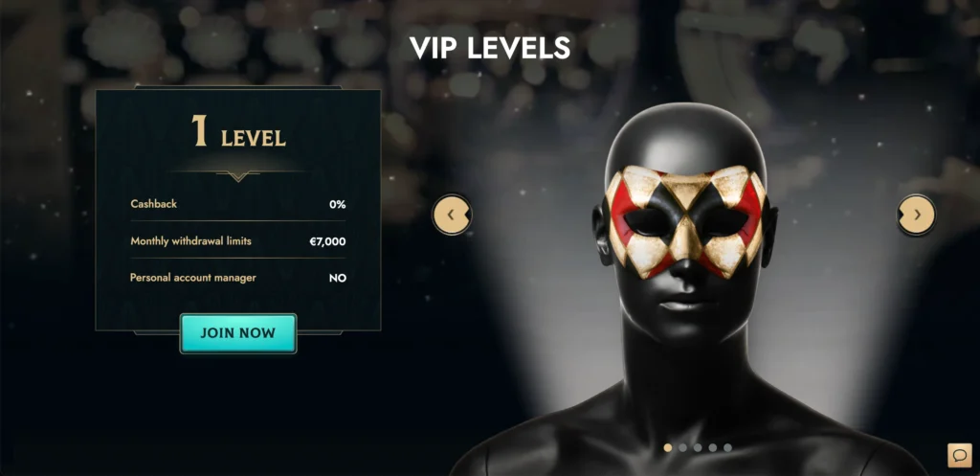The height and width of the screenshot is (476, 980).
Task: Click the small chevron under 1 Level
Action: [x=238, y=177]
